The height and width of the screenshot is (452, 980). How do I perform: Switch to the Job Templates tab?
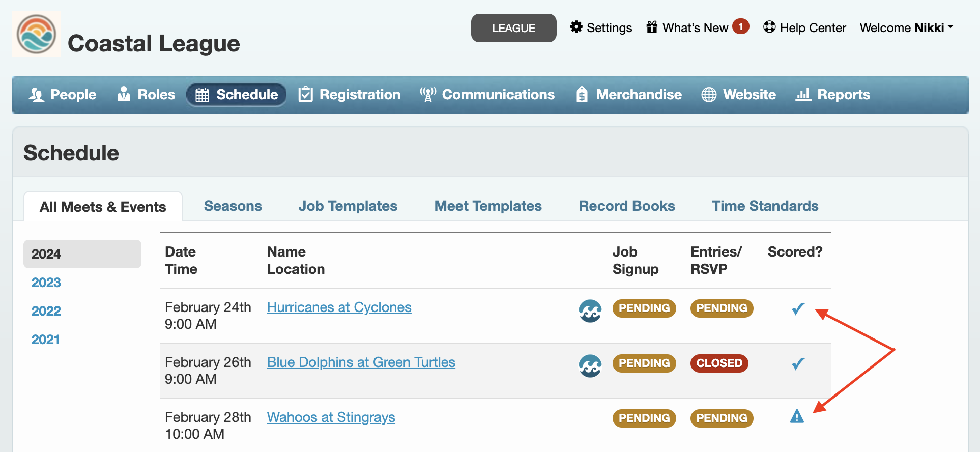point(348,206)
